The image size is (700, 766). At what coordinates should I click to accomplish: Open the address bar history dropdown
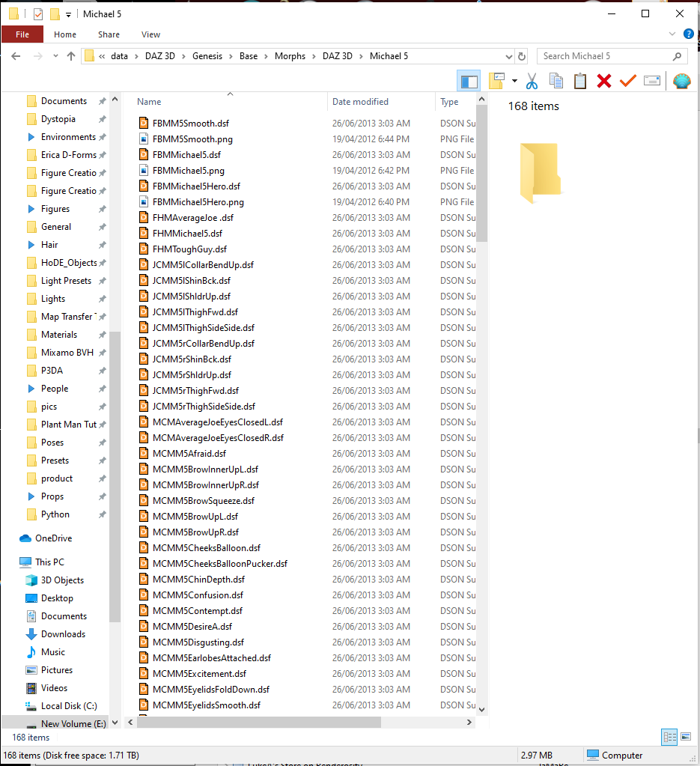pyautogui.click(x=508, y=57)
